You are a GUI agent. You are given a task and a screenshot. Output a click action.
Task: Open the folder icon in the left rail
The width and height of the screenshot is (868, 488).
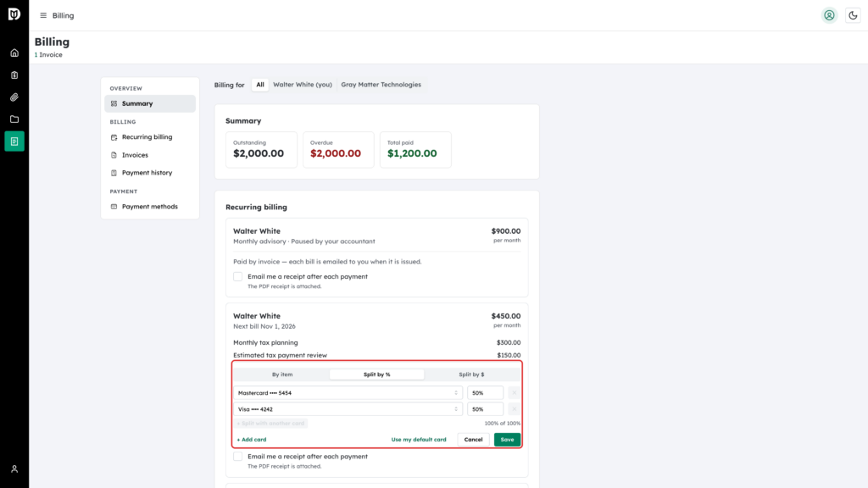point(14,119)
